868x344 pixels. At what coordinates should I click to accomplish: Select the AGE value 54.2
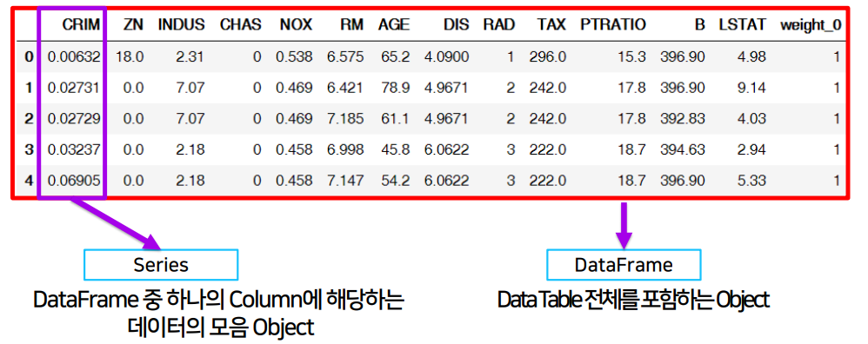click(395, 181)
